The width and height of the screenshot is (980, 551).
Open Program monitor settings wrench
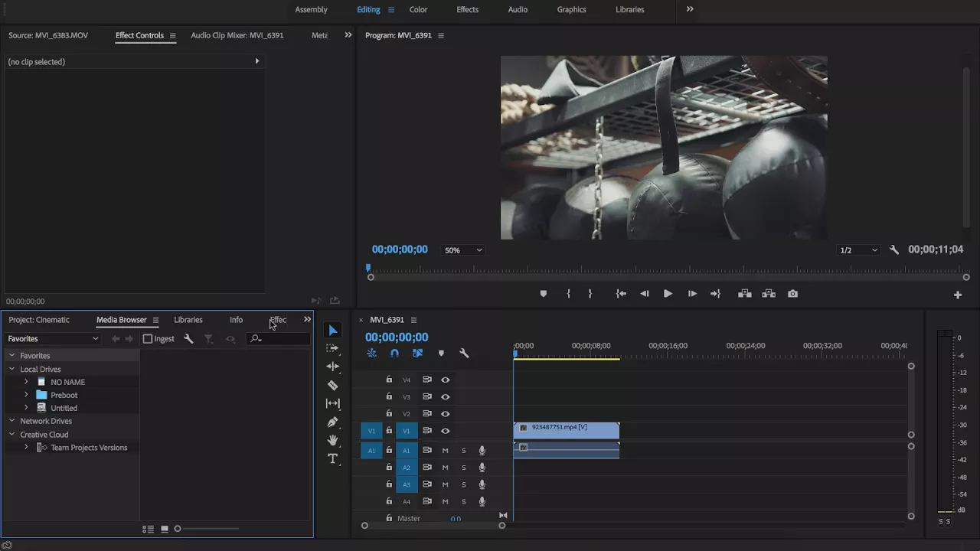coord(894,250)
